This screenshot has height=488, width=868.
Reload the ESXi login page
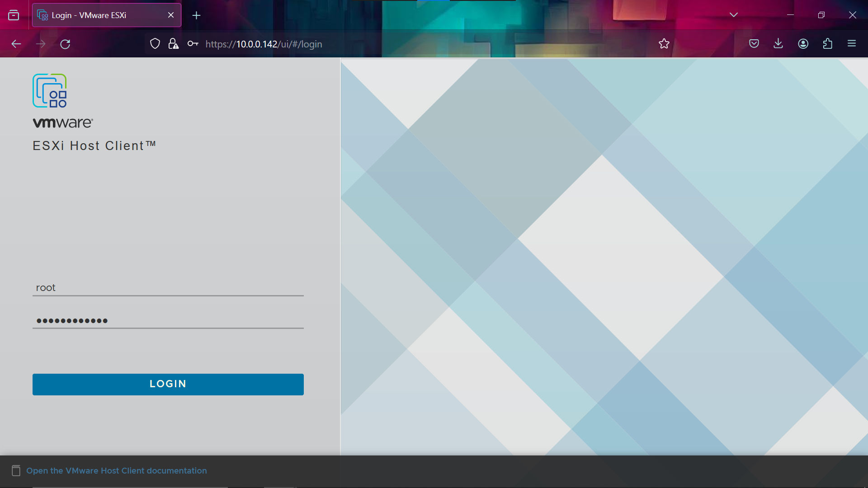pyautogui.click(x=65, y=44)
